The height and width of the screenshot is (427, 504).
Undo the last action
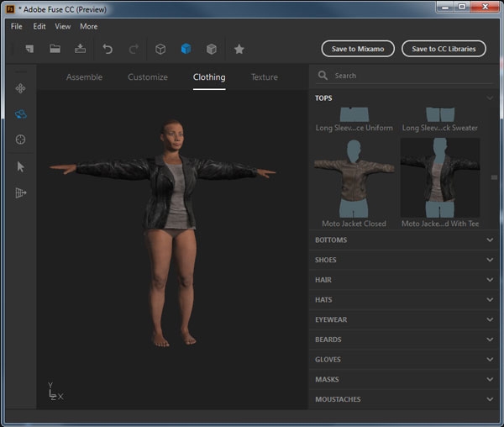[108, 49]
